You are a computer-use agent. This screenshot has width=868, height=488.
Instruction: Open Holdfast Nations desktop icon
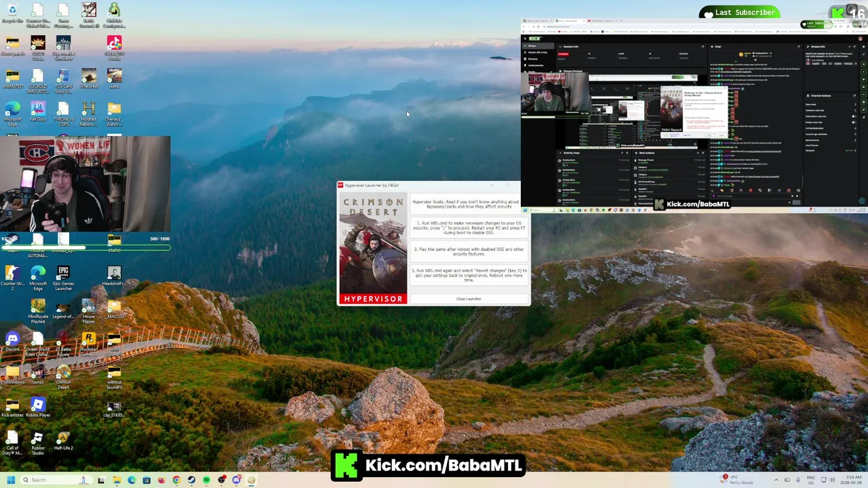pos(89,114)
